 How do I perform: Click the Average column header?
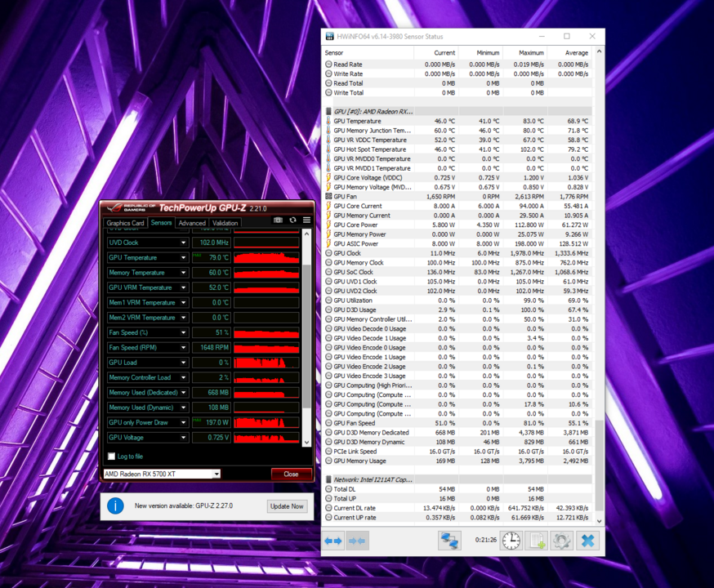(x=569, y=53)
